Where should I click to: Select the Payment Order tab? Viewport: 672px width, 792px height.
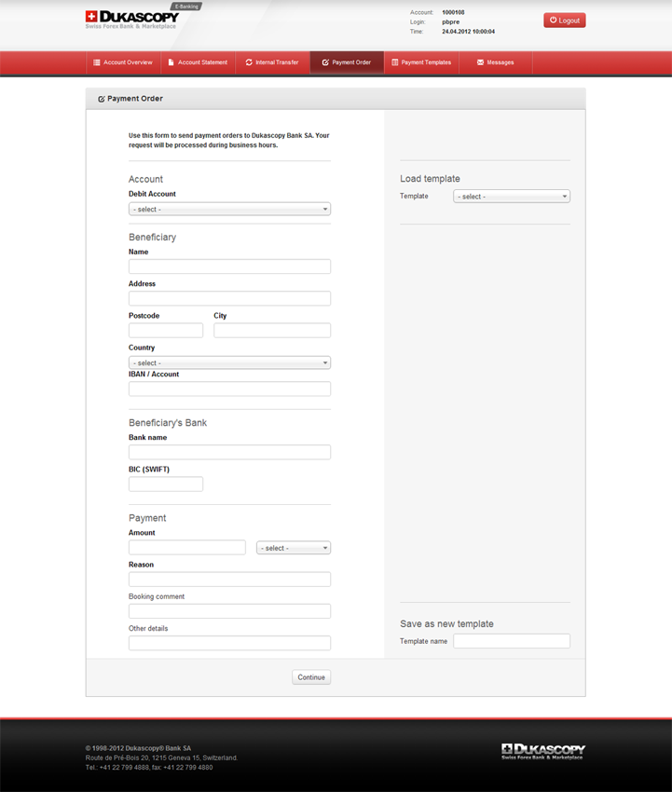347,62
